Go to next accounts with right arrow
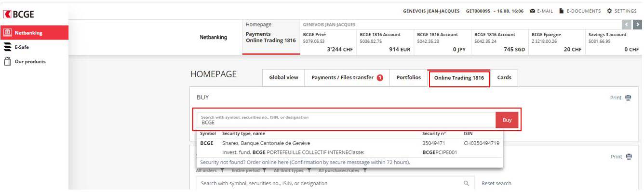The image size is (644, 192). 638,24
